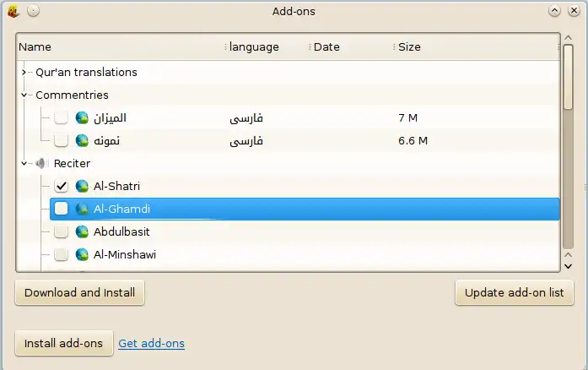588x370 pixels.
Task: Enable the Abdulbasit reciter checkbox
Action: coord(62,231)
